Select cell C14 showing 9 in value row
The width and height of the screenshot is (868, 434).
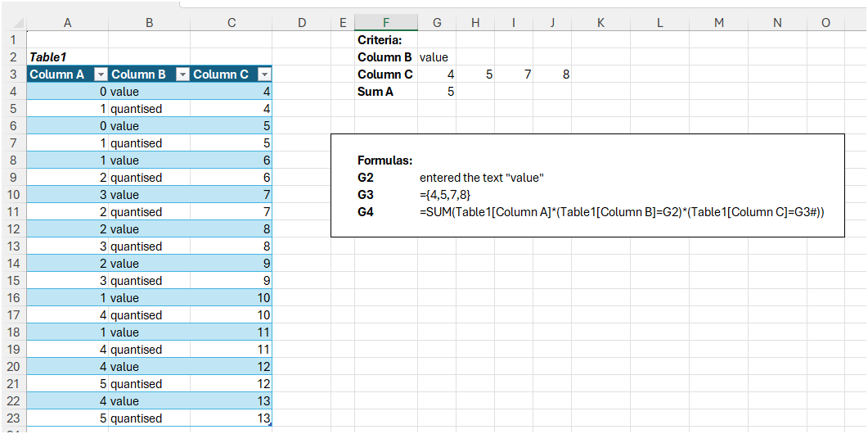click(232, 264)
